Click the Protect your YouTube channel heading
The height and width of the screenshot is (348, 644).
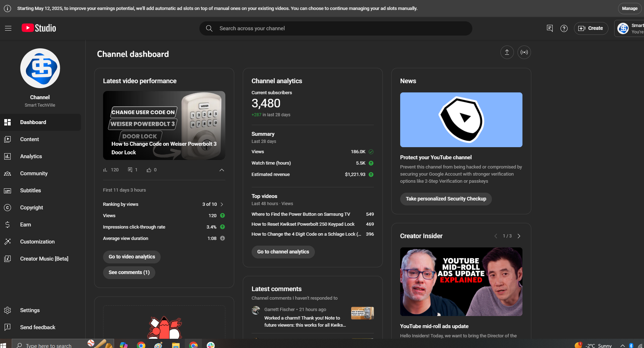pyautogui.click(x=436, y=157)
